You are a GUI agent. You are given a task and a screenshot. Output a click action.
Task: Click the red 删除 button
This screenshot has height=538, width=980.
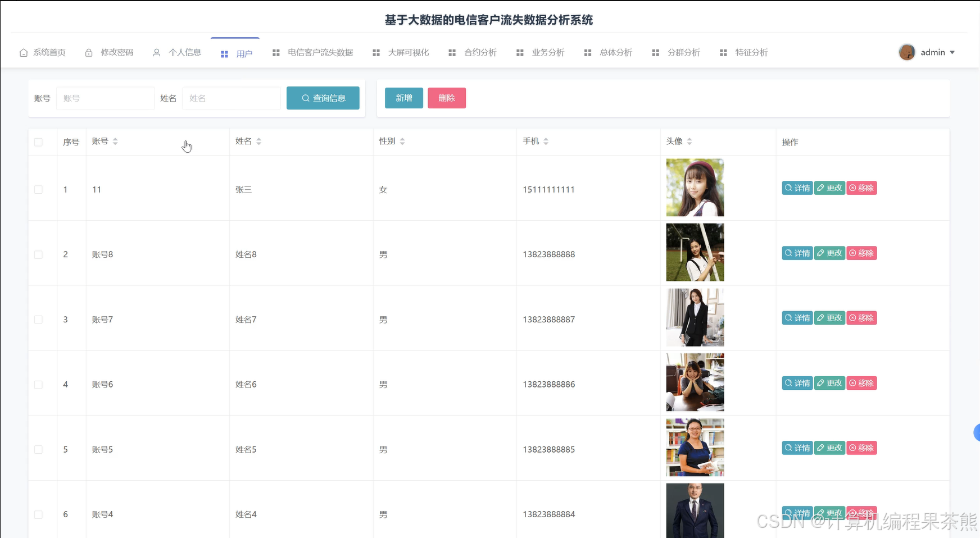coord(447,98)
